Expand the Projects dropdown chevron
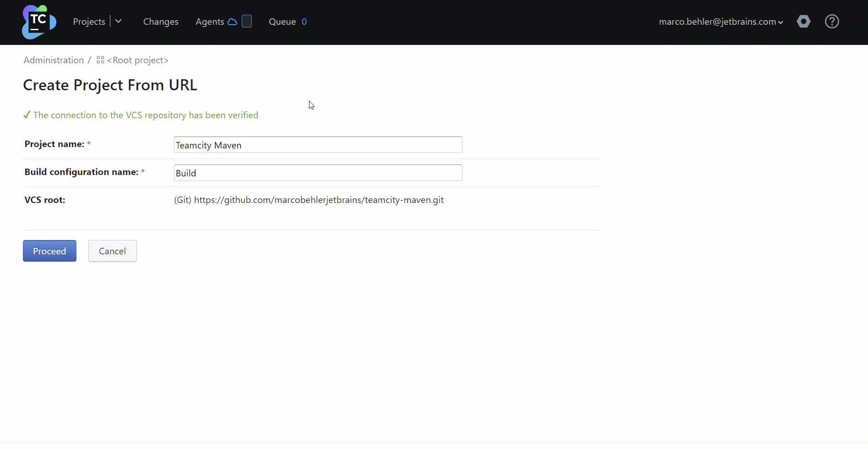Image resolution: width=868 pixels, height=449 pixels. coord(119,22)
